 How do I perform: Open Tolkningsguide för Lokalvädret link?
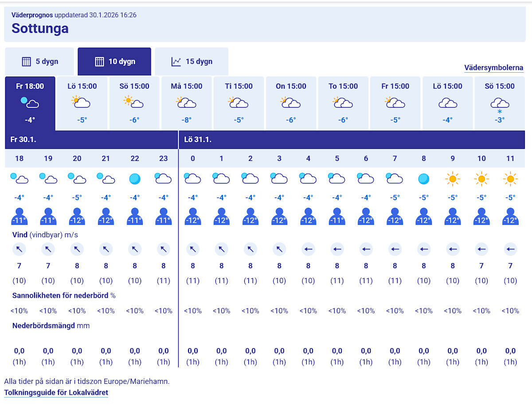click(56, 393)
